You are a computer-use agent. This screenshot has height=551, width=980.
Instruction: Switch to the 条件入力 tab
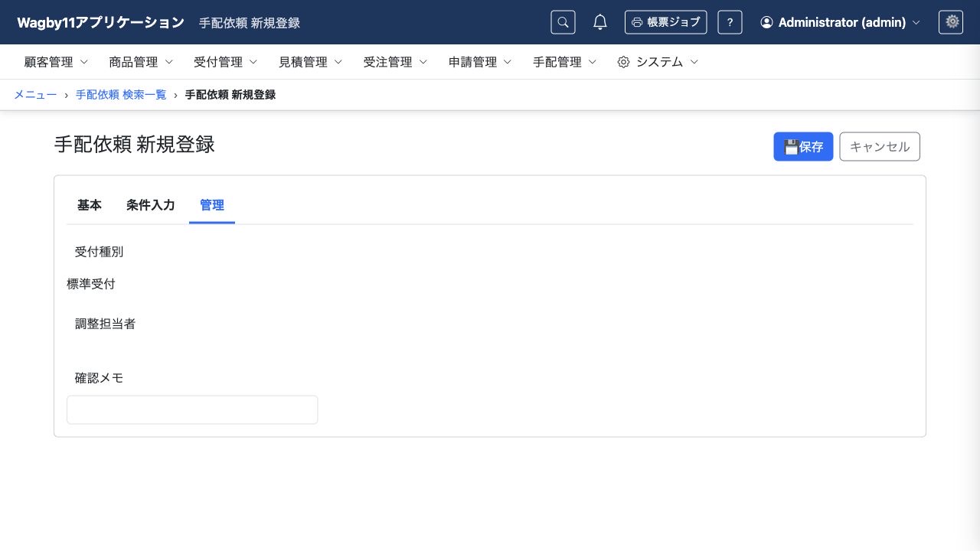tap(151, 205)
